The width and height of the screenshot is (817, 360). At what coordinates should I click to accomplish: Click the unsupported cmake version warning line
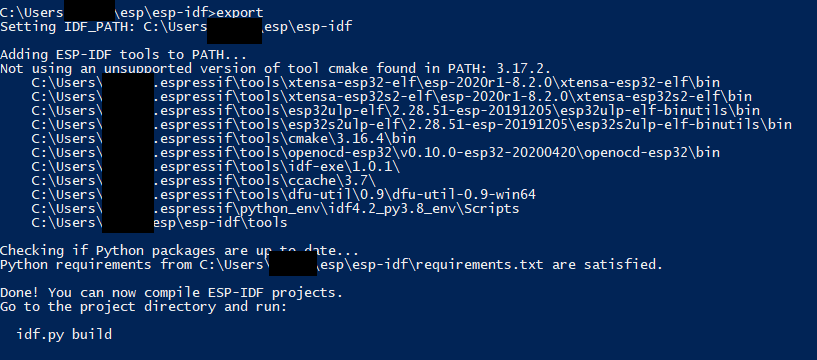click(275, 68)
